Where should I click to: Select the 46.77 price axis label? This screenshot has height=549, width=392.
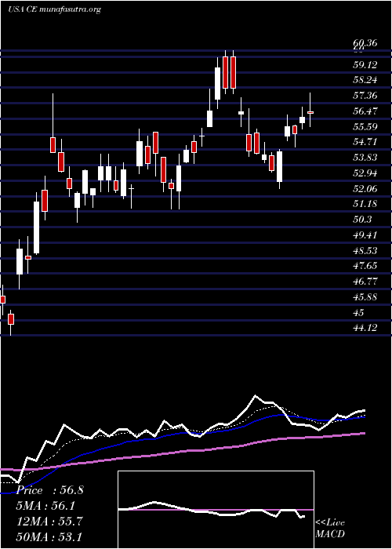coord(365,282)
